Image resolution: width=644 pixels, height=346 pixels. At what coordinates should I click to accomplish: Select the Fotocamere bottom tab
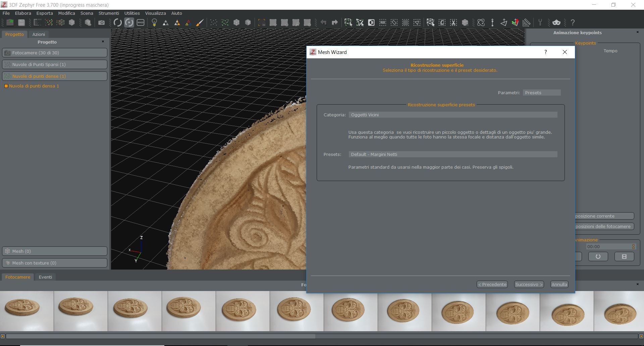18,277
